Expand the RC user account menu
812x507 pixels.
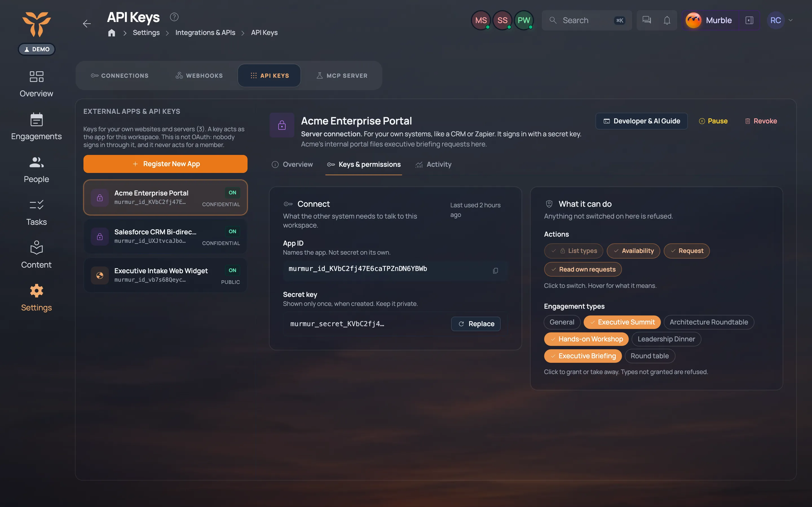[x=780, y=21]
